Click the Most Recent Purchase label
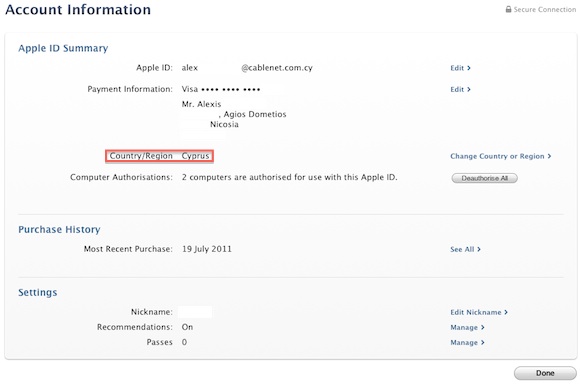This screenshot has width=580, height=384. coord(128,249)
